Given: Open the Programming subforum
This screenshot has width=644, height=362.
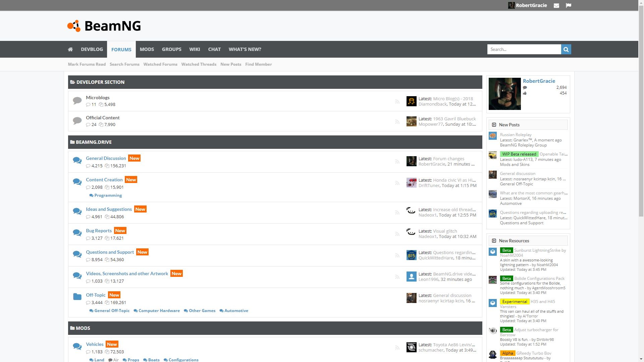Looking at the screenshot, I should (x=106, y=195).
